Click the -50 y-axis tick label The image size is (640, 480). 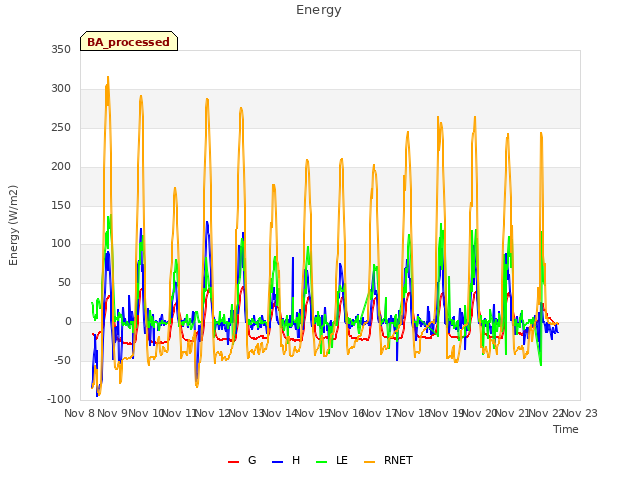pyautogui.click(x=62, y=360)
